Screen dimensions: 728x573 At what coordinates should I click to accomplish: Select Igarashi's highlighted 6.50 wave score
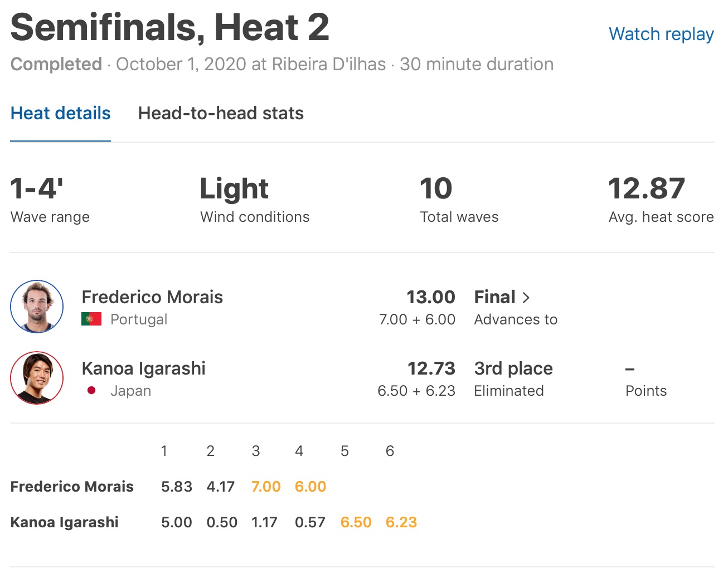coord(356,522)
